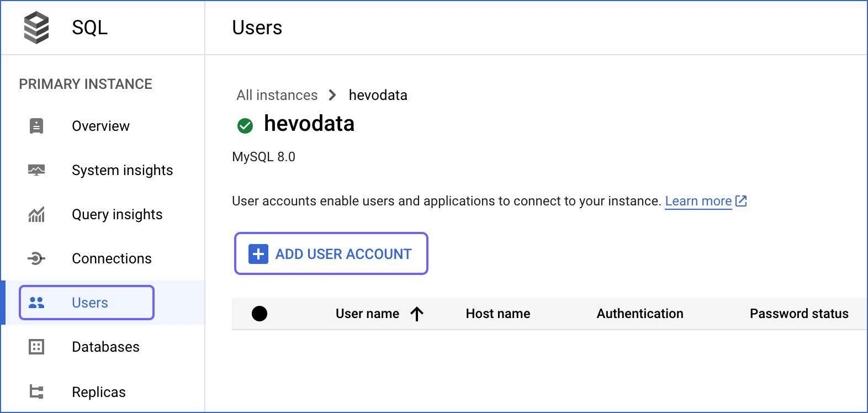Click the Password status column header
This screenshot has height=413, width=868.
coord(799,314)
